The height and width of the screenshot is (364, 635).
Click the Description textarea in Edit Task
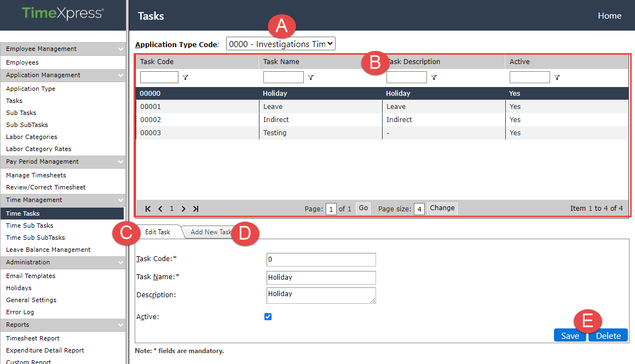(x=321, y=295)
